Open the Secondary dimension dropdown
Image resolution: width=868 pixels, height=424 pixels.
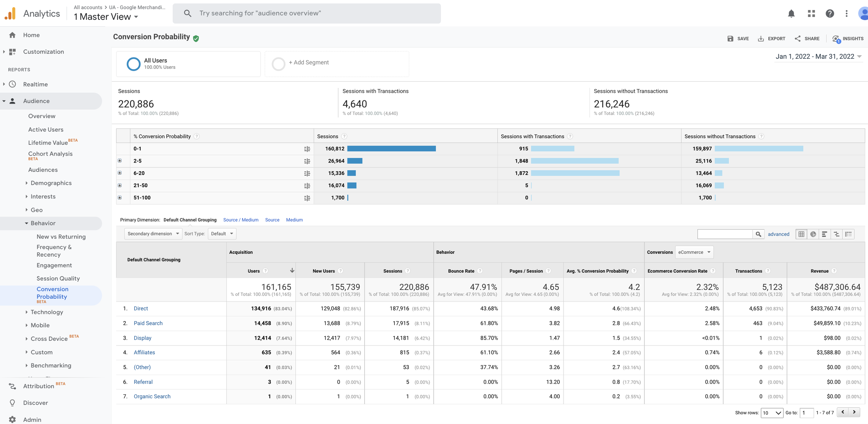click(x=153, y=234)
